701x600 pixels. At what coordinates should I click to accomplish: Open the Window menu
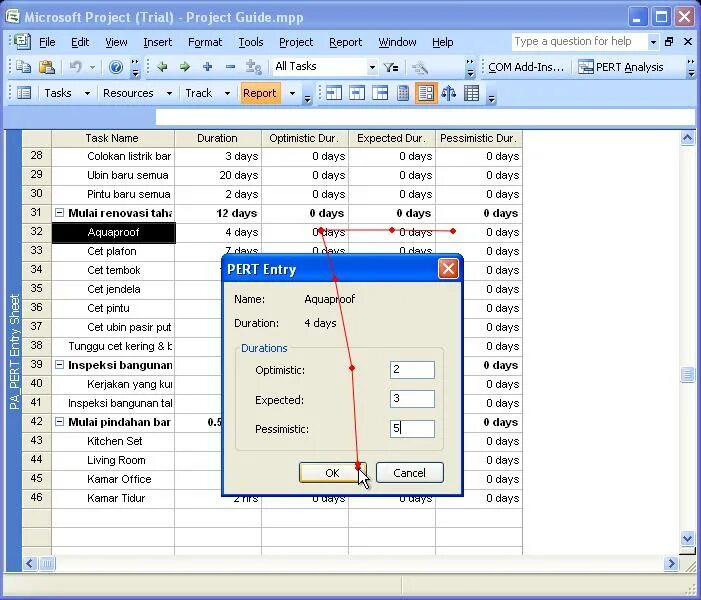397,42
